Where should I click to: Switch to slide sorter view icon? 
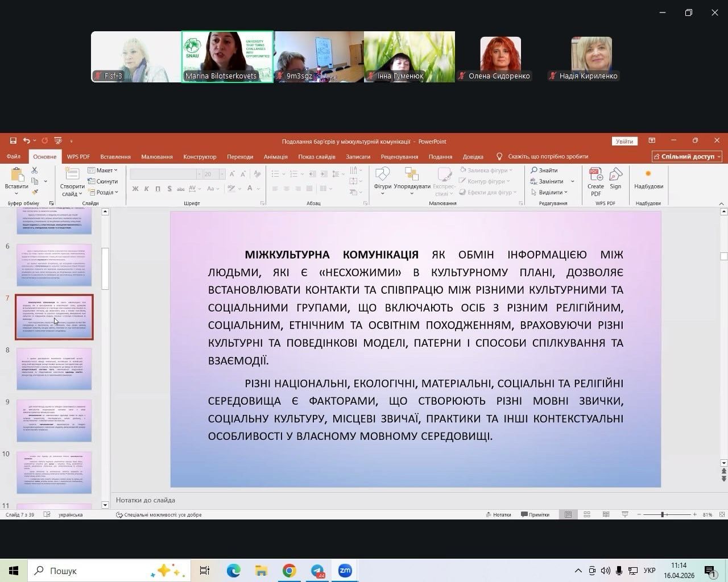point(587,514)
